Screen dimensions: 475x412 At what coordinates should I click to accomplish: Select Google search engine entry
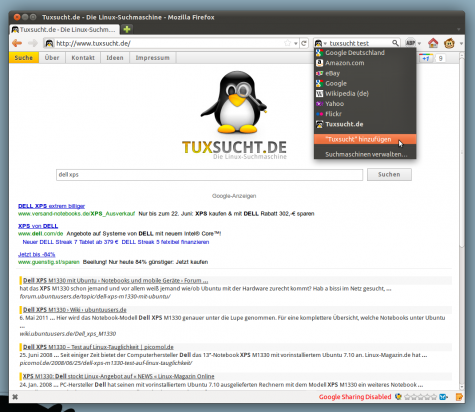pyautogui.click(x=365, y=83)
